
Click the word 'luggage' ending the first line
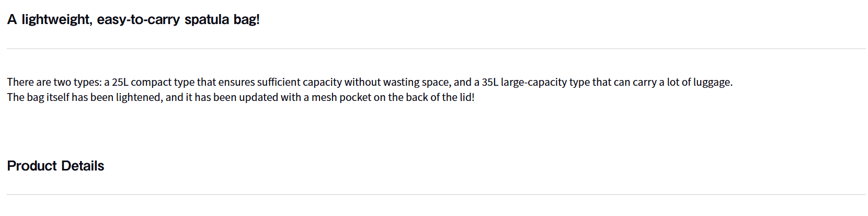coord(712,82)
